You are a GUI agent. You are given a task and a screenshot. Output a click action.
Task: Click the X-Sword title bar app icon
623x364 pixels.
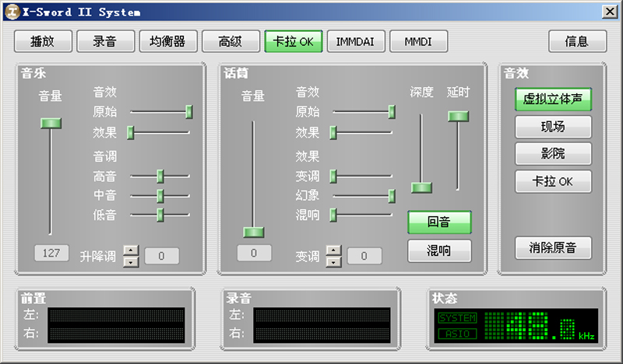point(10,11)
